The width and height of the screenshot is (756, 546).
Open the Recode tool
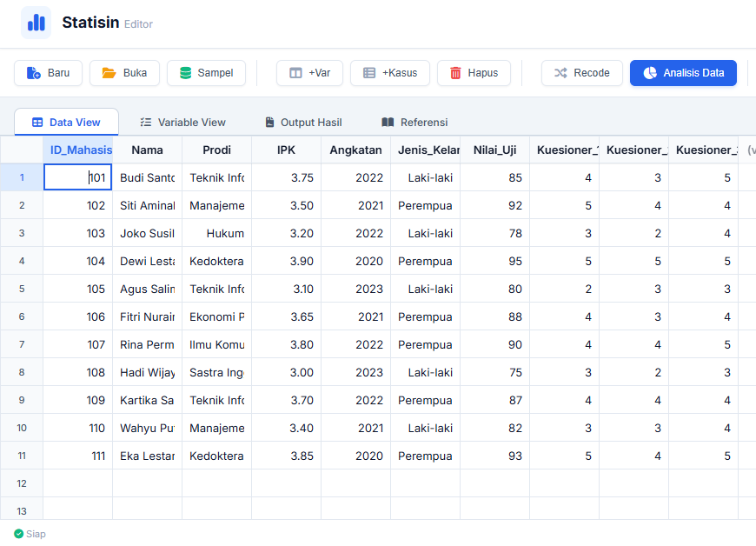coord(582,73)
